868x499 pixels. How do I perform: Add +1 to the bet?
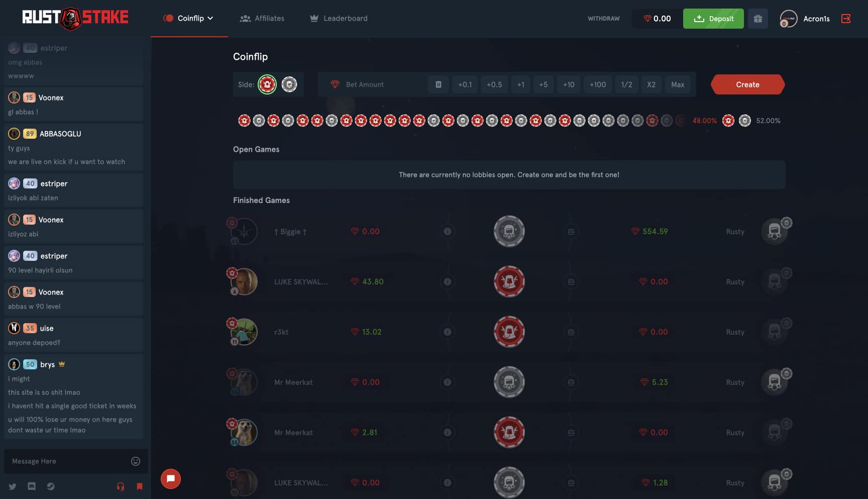(x=521, y=84)
